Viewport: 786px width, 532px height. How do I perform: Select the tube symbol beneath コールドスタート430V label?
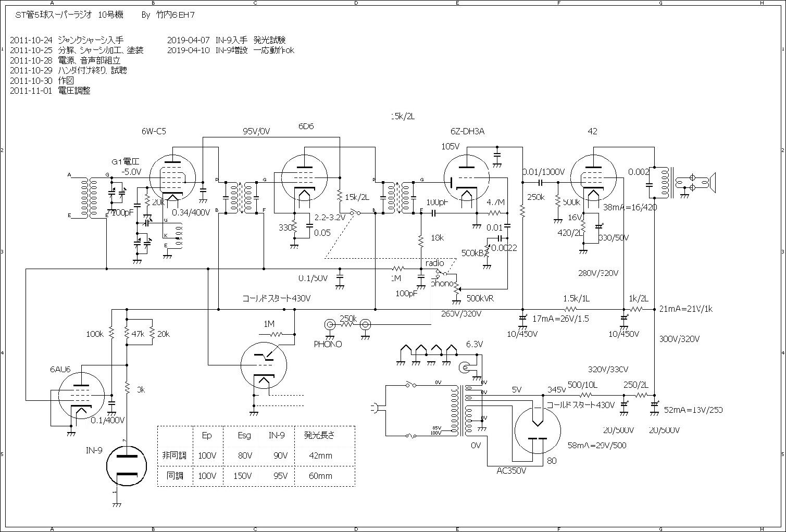(x=264, y=364)
